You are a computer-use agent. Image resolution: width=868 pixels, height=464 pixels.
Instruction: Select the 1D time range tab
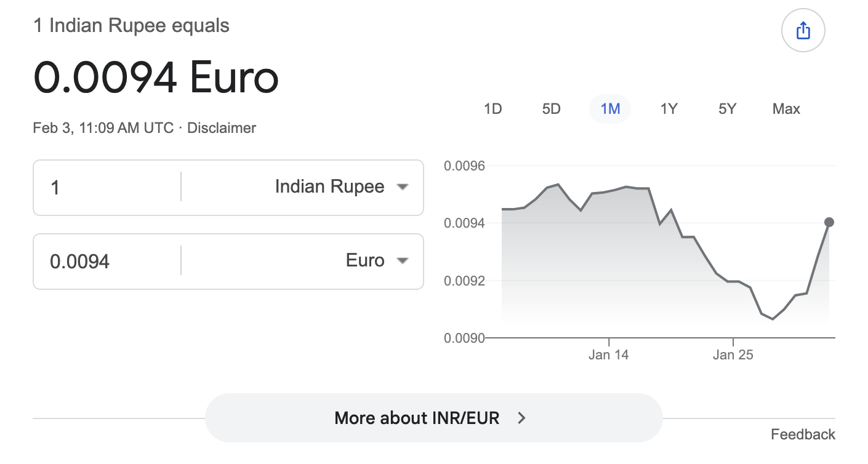(x=492, y=109)
